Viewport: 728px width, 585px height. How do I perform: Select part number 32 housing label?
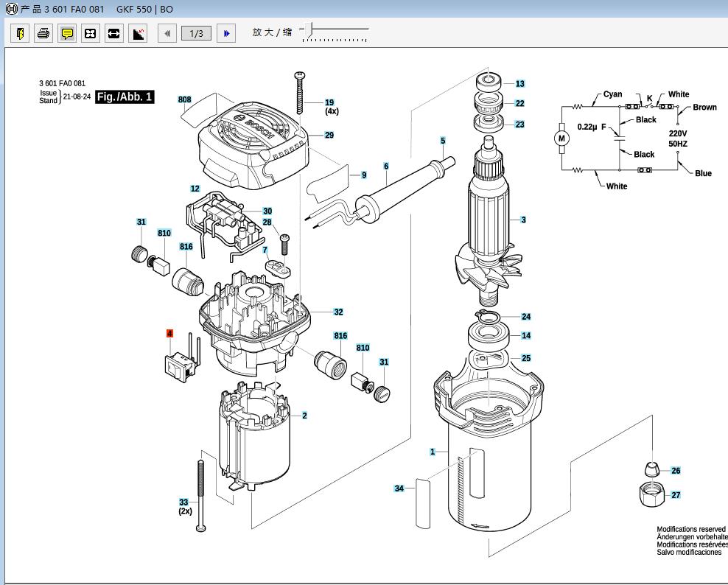click(x=338, y=312)
